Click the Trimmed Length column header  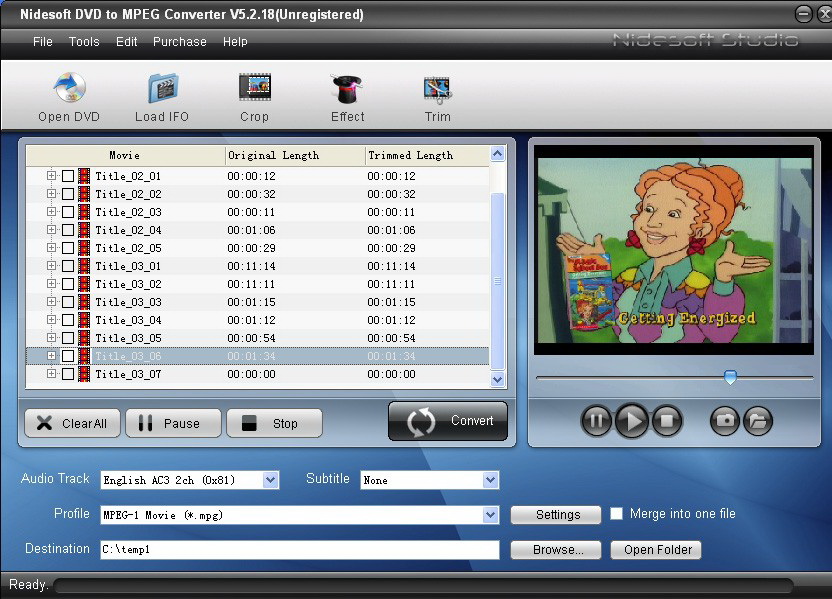[427, 155]
